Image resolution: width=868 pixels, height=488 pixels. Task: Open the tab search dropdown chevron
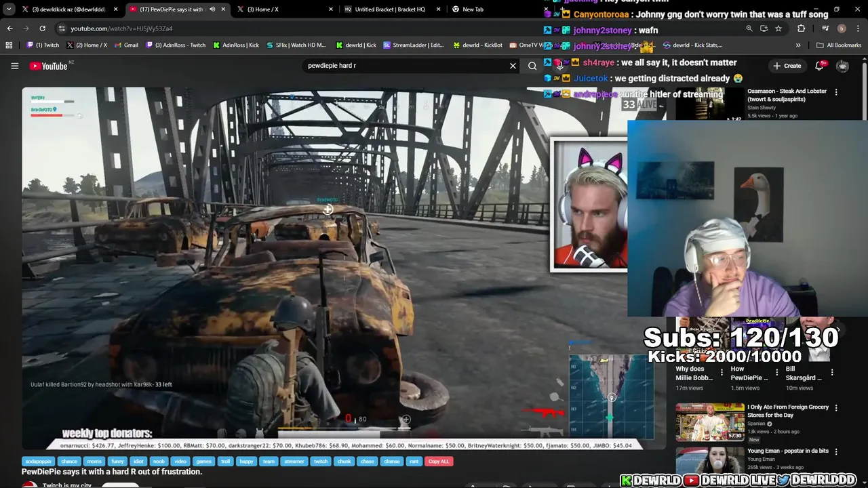tap(9, 9)
